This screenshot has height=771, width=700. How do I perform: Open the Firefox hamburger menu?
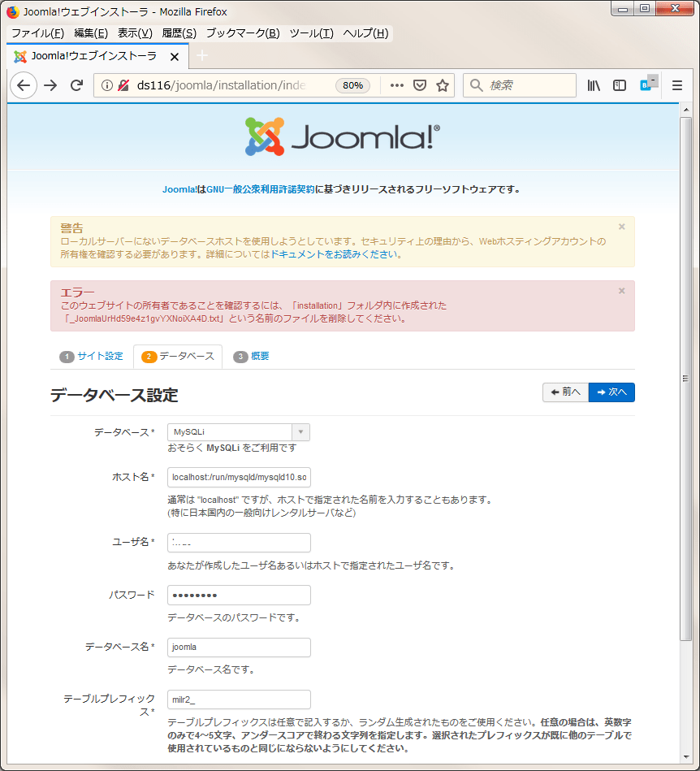tap(677, 85)
